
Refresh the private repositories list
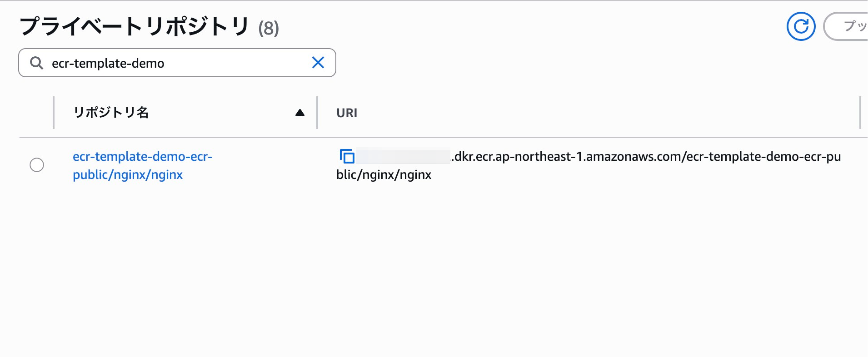[801, 26]
